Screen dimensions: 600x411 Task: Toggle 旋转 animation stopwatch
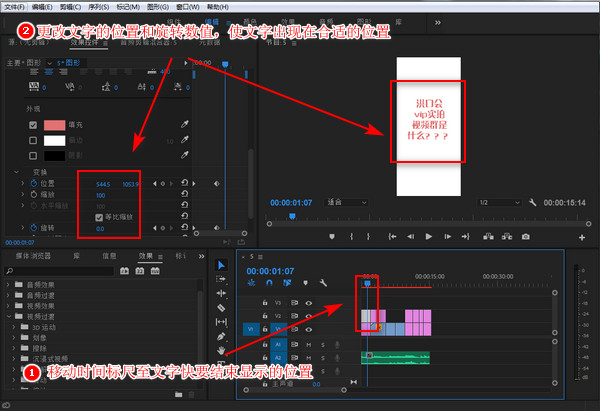[x=34, y=228]
